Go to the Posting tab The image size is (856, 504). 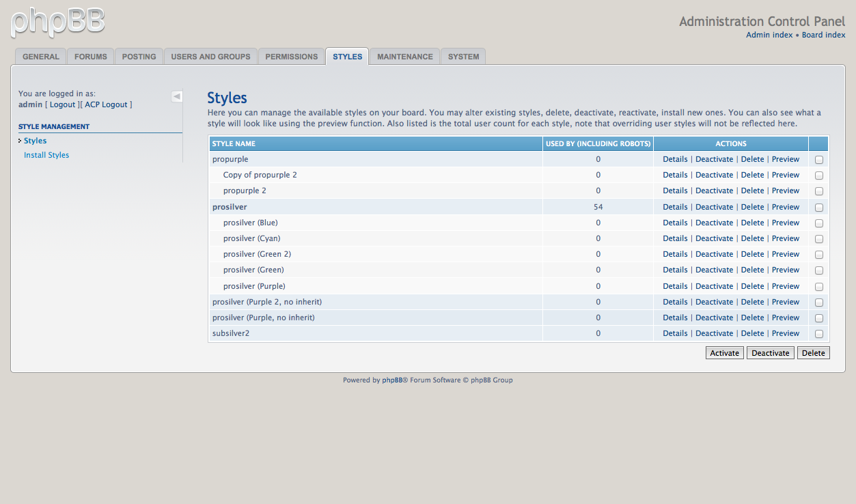point(139,57)
